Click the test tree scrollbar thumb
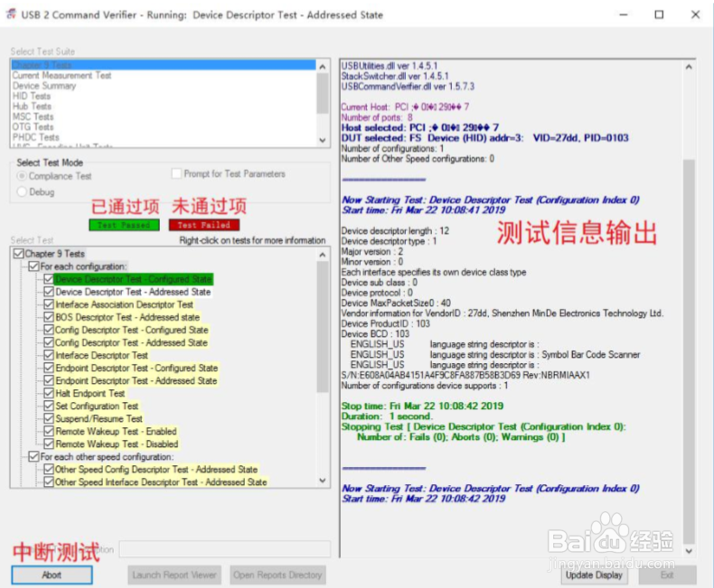Image resolution: width=714 pixels, height=588 pixels. (x=323, y=327)
